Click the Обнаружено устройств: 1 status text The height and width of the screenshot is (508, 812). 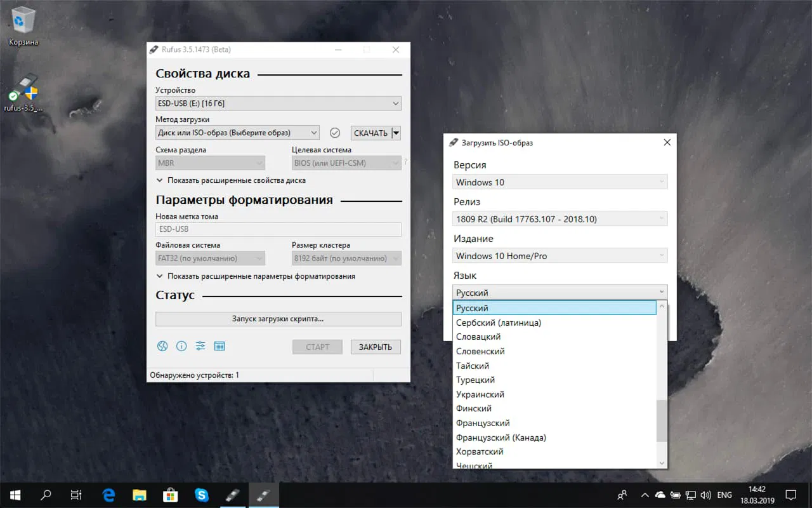[x=194, y=375]
